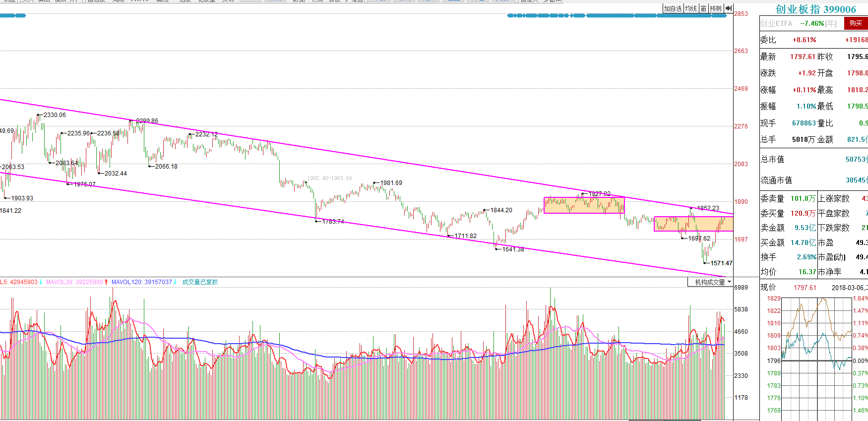Click the red 购买 buy button
This screenshot has width=868, height=421.
856,23
